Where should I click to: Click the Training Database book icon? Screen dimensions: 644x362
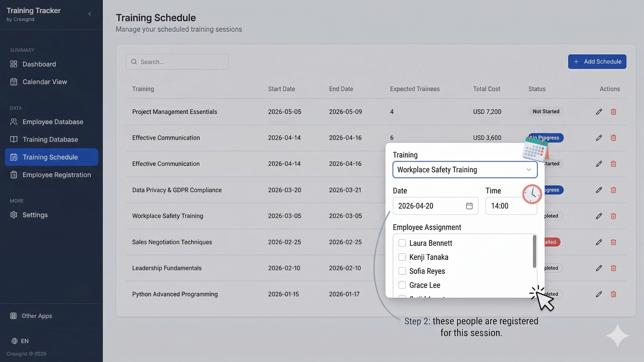[14, 139]
